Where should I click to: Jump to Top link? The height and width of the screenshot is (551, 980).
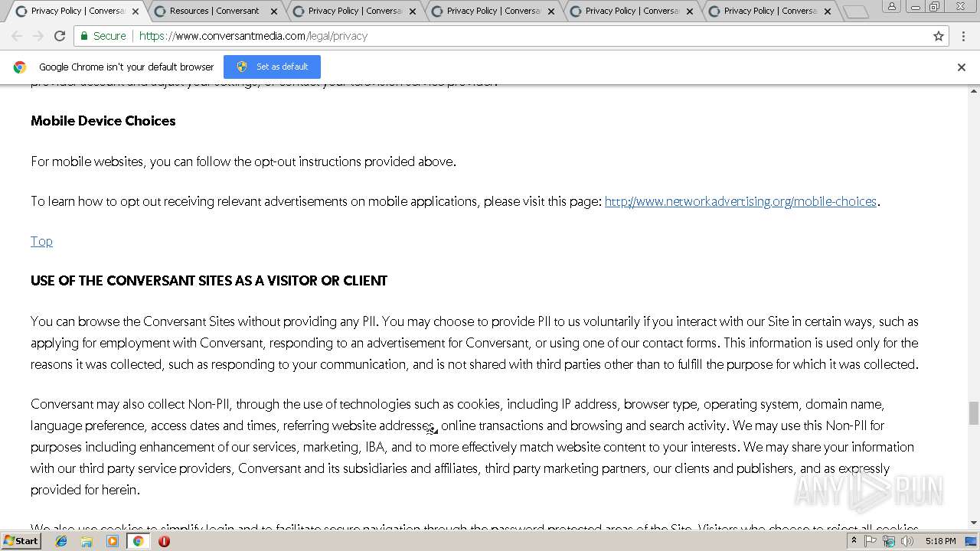(41, 241)
